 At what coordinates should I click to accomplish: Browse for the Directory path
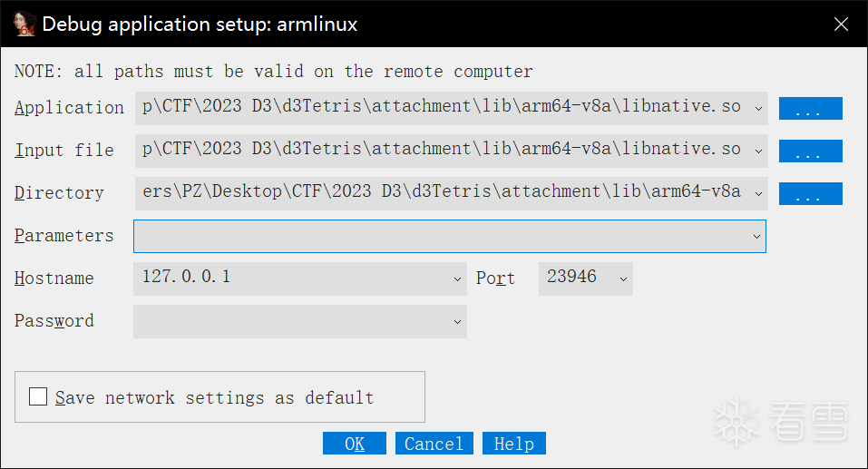(x=810, y=194)
